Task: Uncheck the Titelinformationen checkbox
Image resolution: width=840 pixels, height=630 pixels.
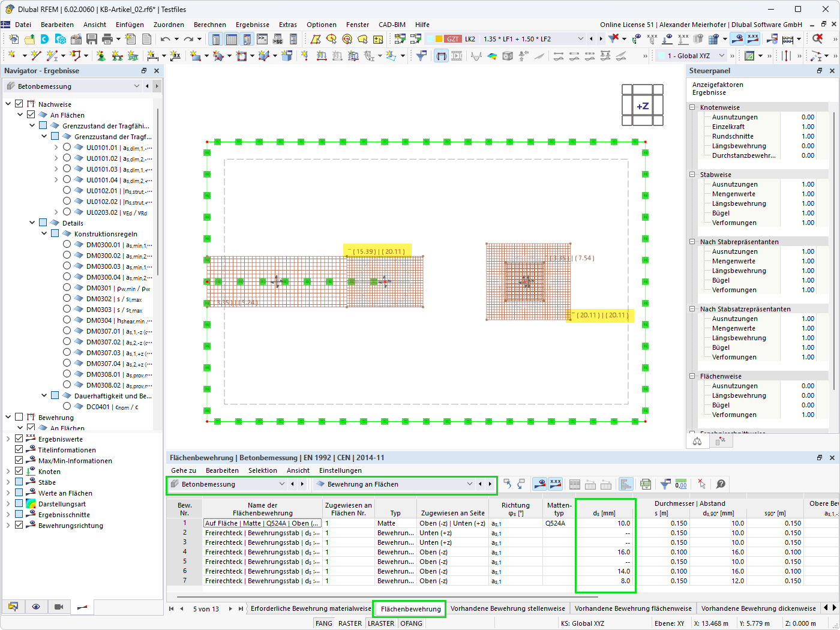Action: 19,449
